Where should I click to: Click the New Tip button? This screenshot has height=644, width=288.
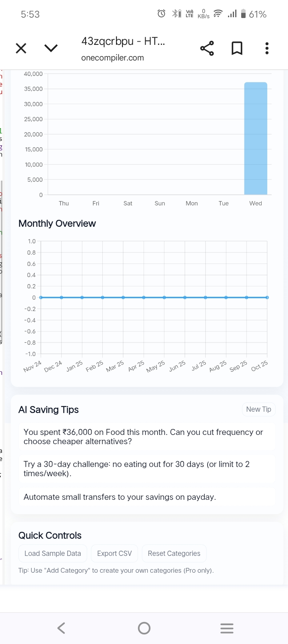pos(258,409)
